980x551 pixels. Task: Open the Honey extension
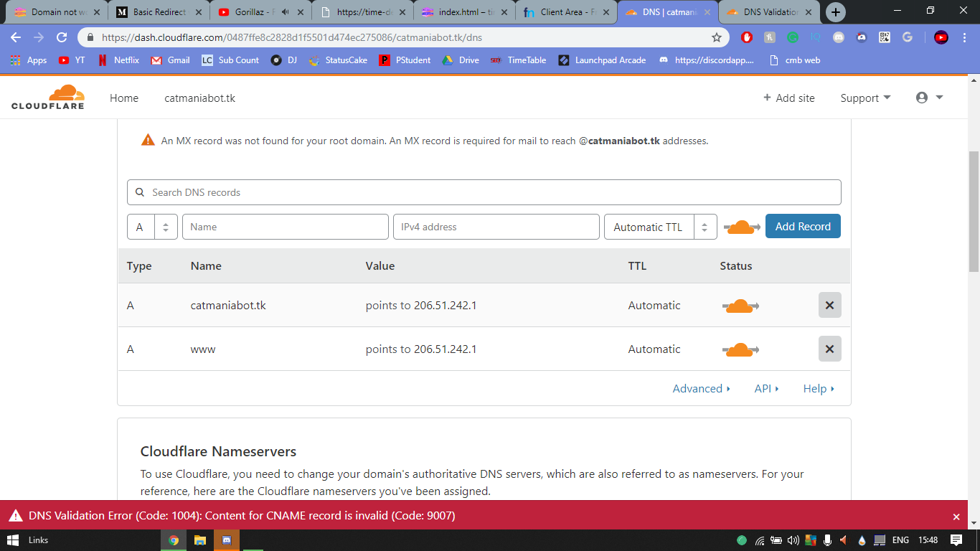point(770,37)
